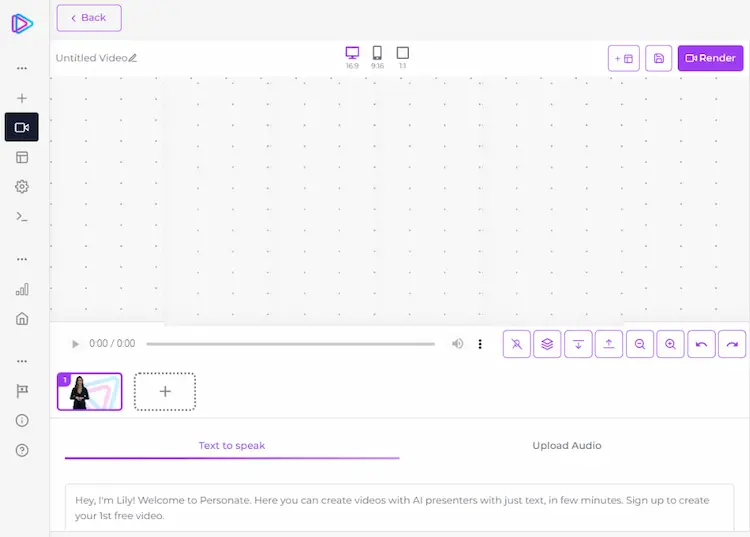Select scene 1 thumbnail with presenter
Screen dimensions: 750x537
[x=89, y=392]
